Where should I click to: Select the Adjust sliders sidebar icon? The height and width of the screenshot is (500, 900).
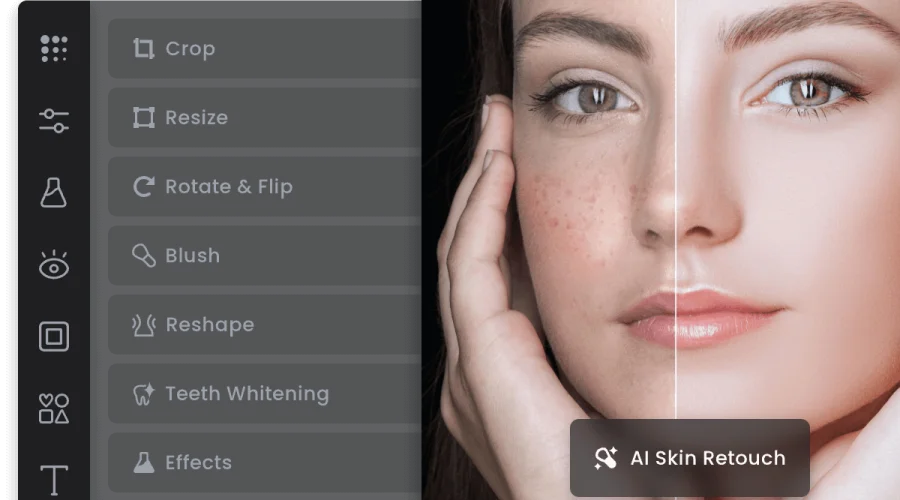[54, 121]
